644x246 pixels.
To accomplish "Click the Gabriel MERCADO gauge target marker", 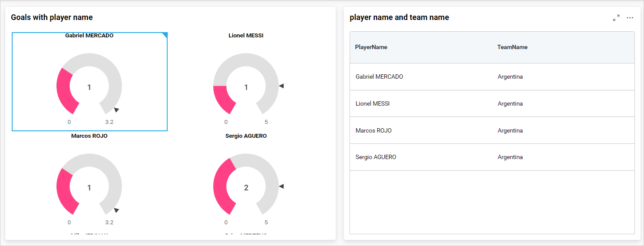I will [x=116, y=110].
